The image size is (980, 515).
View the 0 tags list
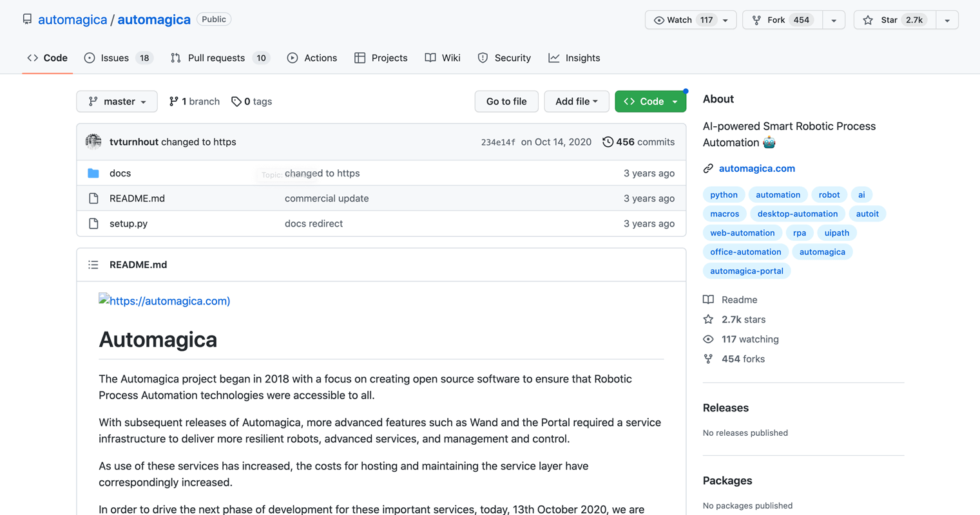click(252, 101)
